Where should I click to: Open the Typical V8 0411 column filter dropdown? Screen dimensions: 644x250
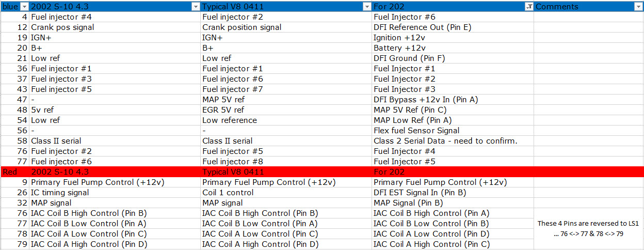pos(367,7)
